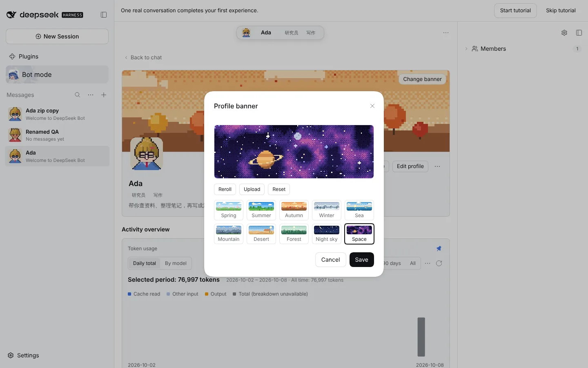Open the Messages more options menu
The image size is (588, 368).
[91, 95]
